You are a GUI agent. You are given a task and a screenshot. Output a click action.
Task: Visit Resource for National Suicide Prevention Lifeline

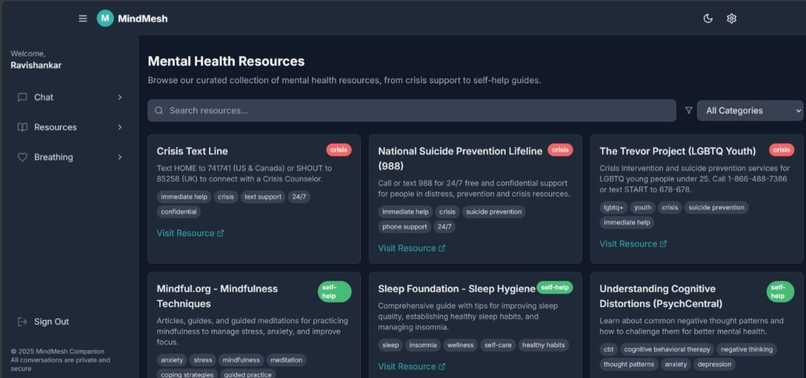(411, 248)
